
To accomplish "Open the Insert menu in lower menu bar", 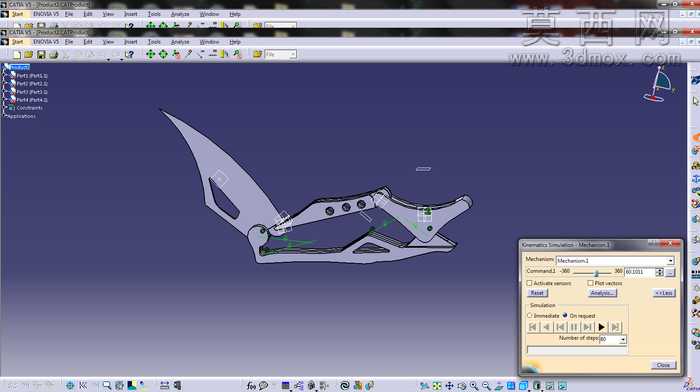I will tap(130, 42).
